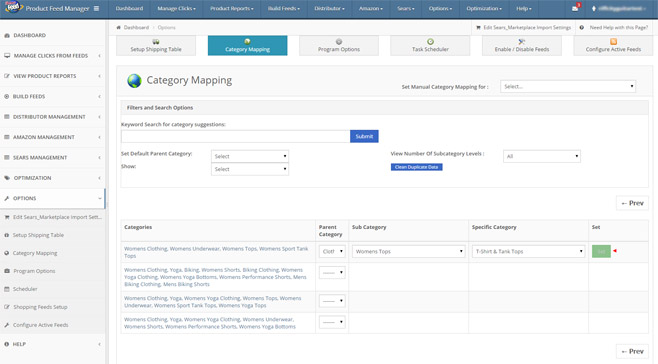Click the Dashboard home icon in breadcrumb

click(119, 27)
